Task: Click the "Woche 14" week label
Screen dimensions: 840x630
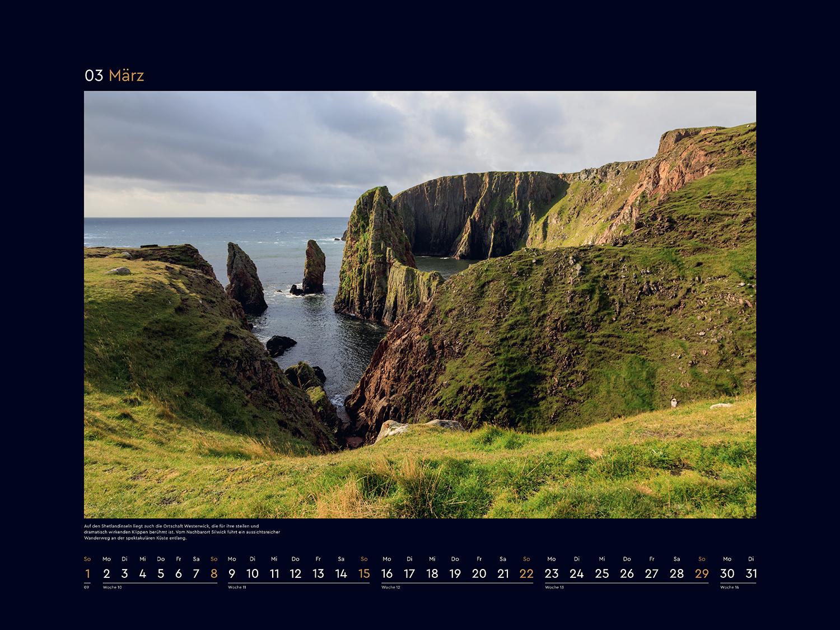Action: 730,587
